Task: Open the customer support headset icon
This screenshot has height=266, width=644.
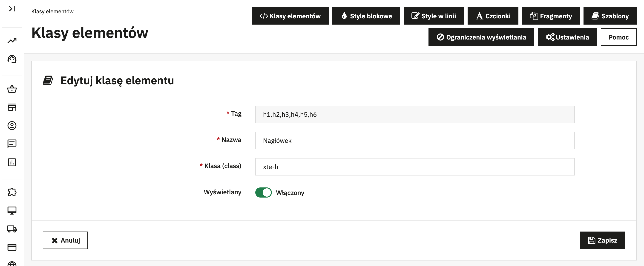Action: tap(12, 59)
